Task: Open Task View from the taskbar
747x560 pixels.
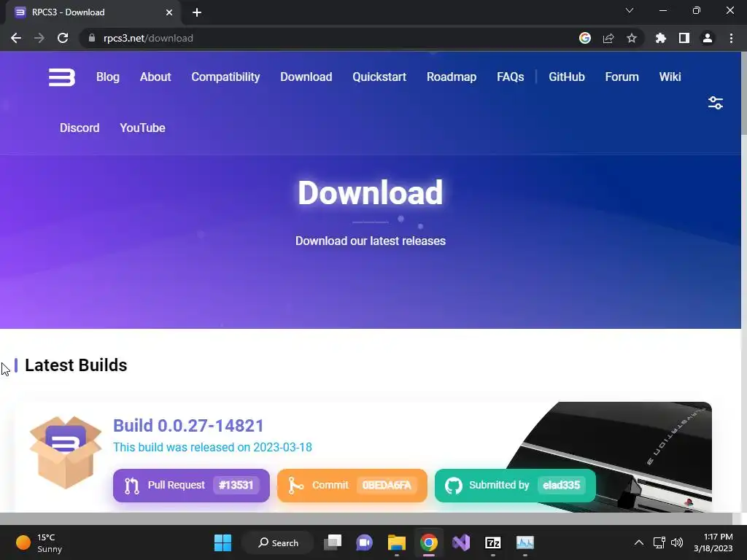Action: click(333, 542)
